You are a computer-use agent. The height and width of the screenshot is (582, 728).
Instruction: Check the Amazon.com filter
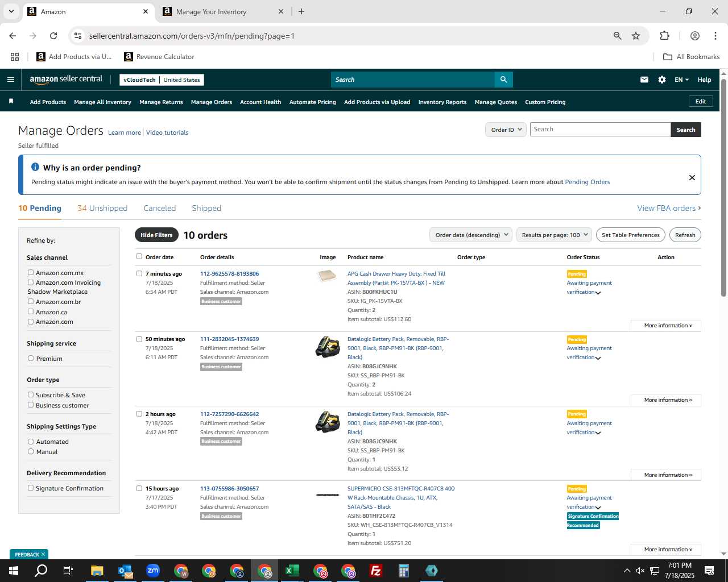[31, 322]
